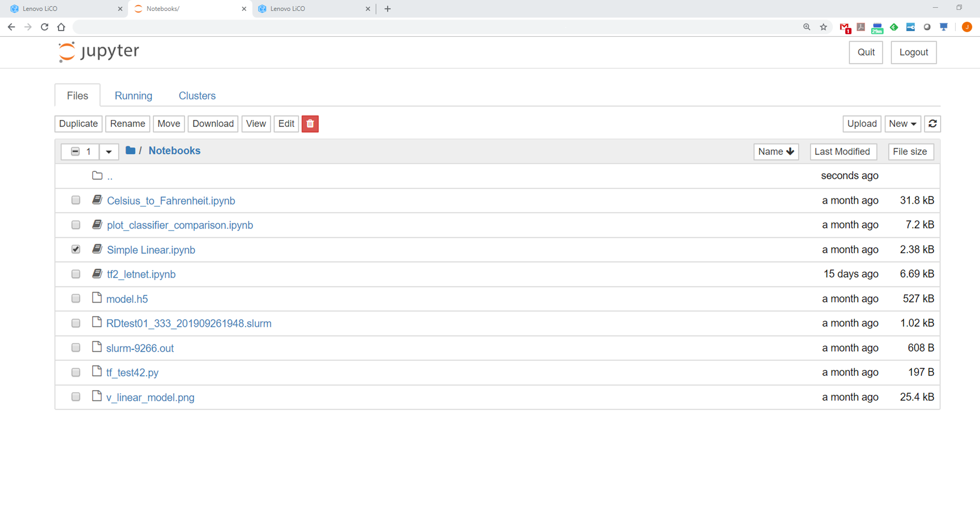Open the Celsius_to_Fahrenheit.ipynb notebook
The image size is (980, 516).
tap(171, 200)
